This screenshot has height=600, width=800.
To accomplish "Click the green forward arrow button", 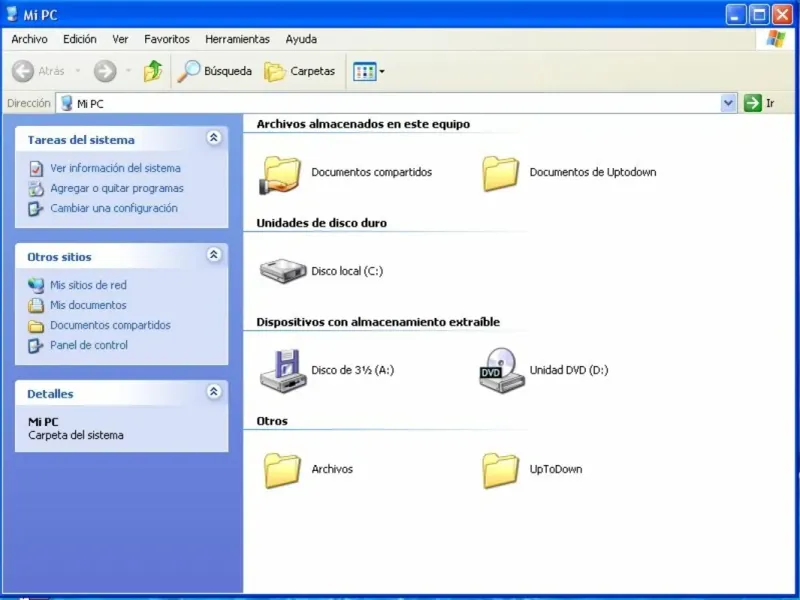I will [x=105, y=71].
